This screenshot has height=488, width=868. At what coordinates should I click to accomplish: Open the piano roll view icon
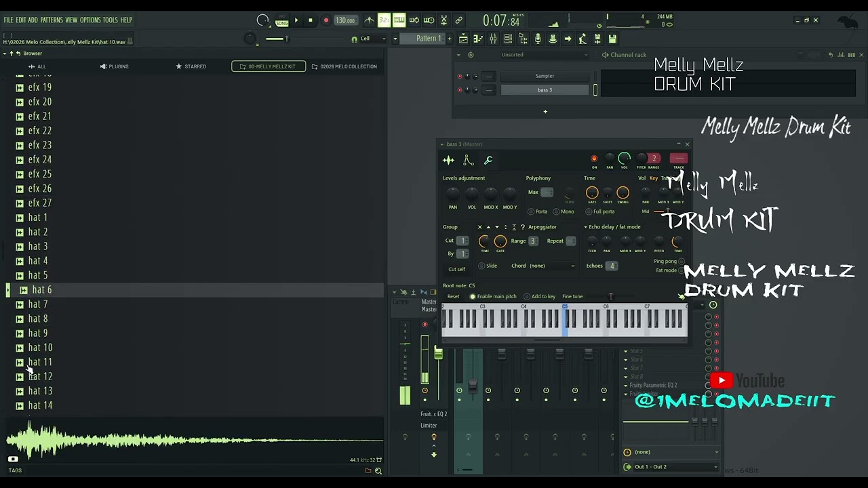478,39
